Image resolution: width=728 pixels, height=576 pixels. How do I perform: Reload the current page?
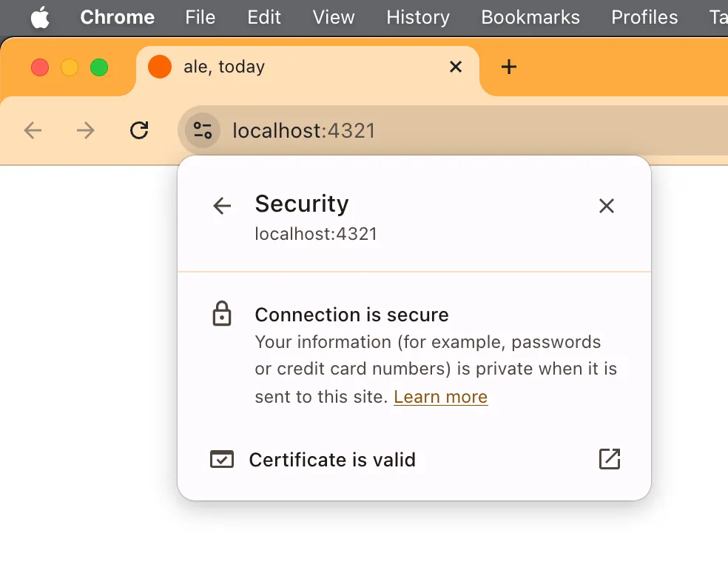pos(139,131)
